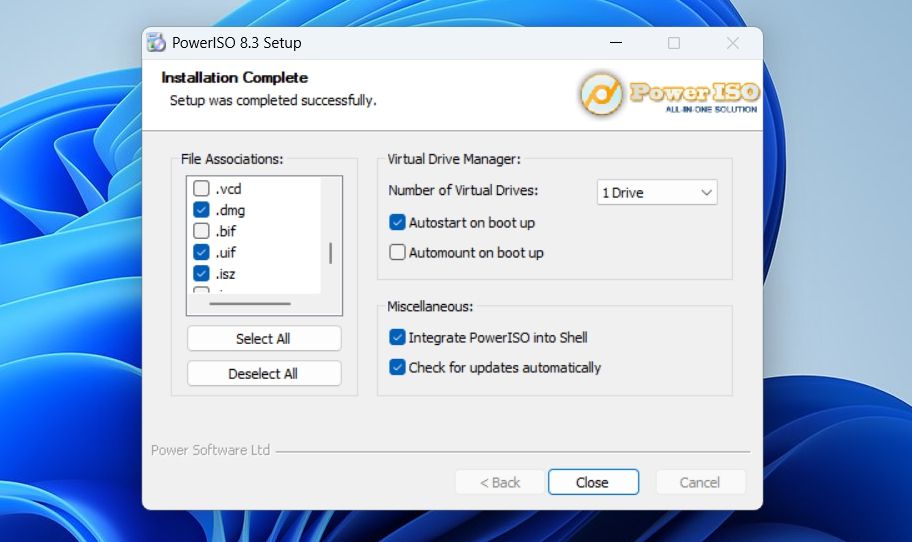Screen dimensions: 912x542
Task: Click the Select All button
Action: coord(264,338)
